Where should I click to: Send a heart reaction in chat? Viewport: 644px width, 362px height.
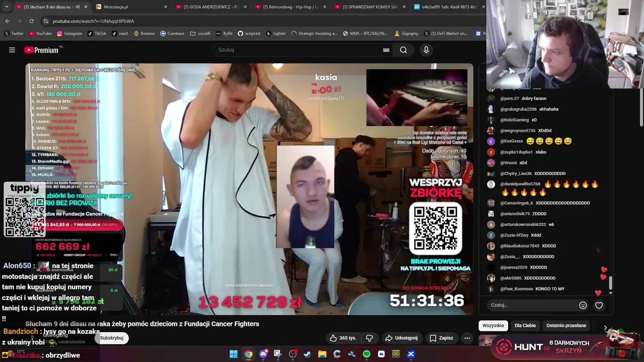599,305
